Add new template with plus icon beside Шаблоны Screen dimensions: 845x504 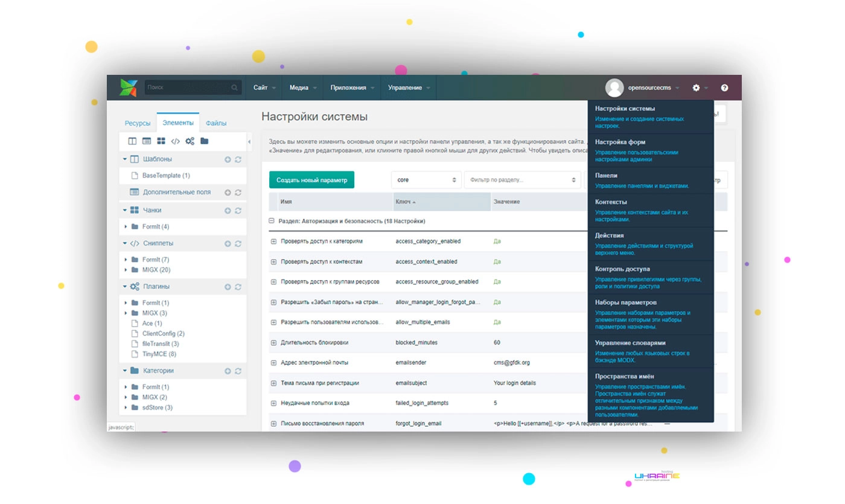click(x=228, y=159)
